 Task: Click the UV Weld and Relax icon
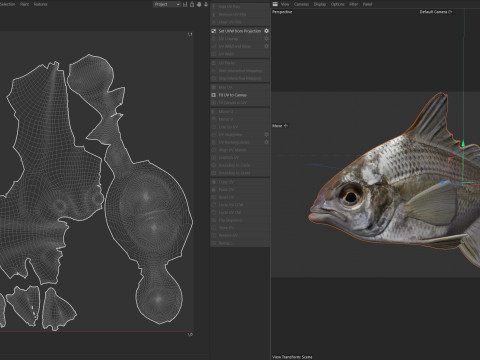click(x=214, y=46)
